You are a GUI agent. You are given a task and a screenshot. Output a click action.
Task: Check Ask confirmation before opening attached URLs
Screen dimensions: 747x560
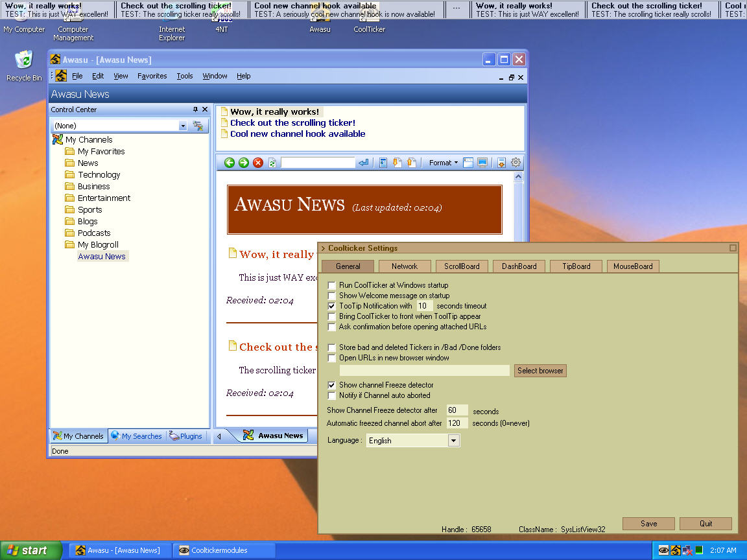331,327
